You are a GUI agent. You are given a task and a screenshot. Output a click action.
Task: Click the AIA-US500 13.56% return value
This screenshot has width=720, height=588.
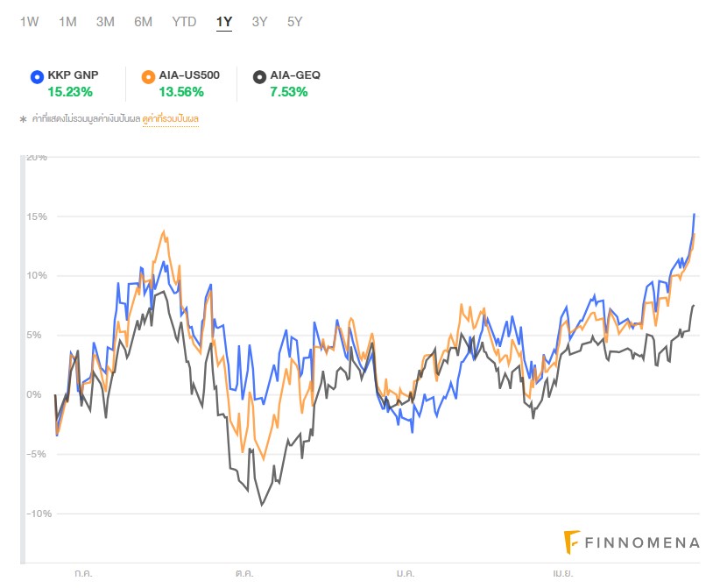(x=181, y=91)
